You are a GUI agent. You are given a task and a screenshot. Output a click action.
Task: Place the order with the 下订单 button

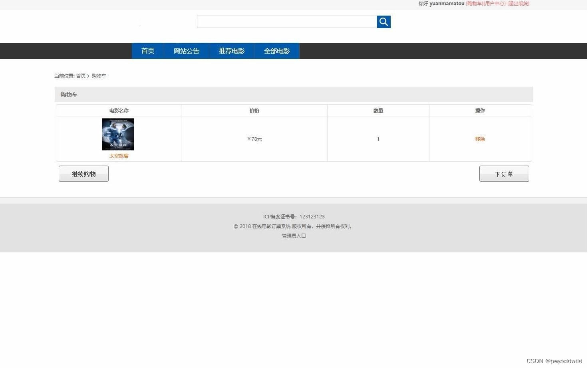tap(504, 174)
